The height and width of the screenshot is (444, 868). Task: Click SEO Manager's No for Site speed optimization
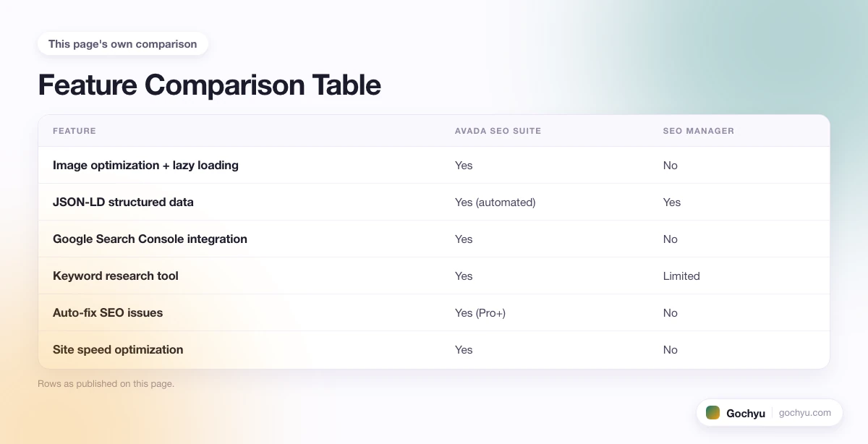(x=671, y=350)
